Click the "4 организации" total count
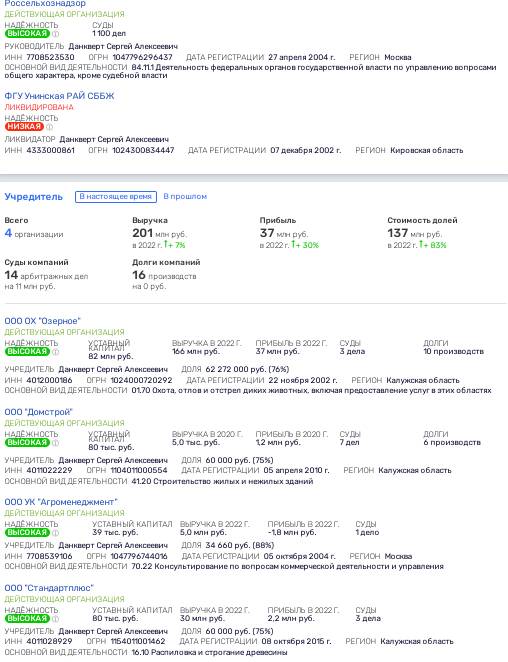The height and width of the screenshot is (662, 508). coord(34,233)
